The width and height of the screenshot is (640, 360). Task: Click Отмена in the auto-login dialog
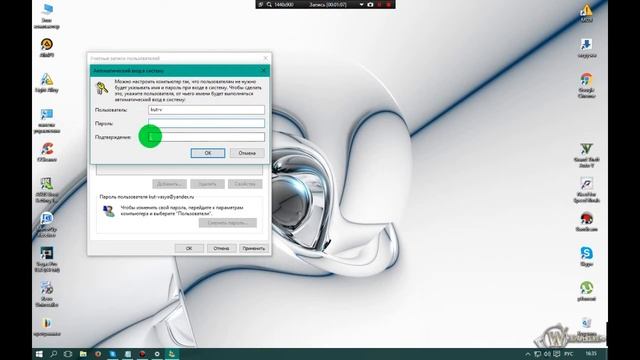[247, 153]
